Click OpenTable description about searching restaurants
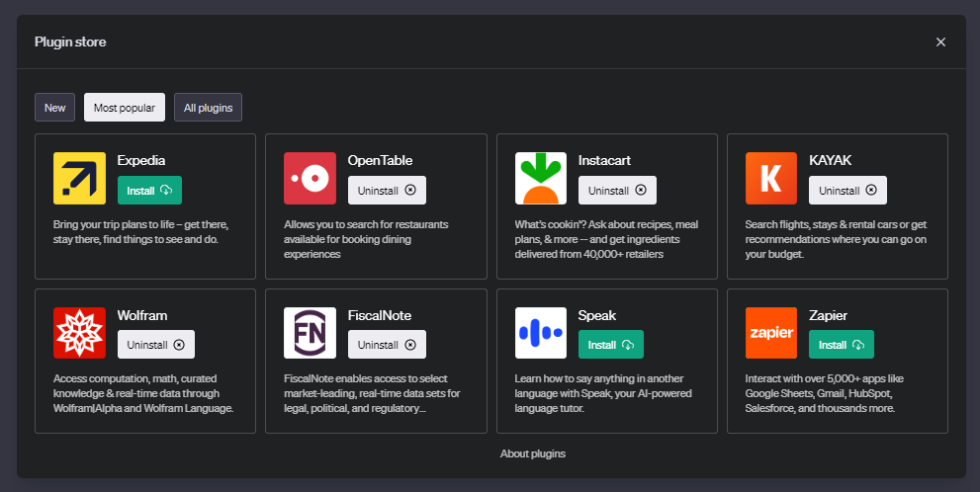The width and height of the screenshot is (980, 492). 366,239
